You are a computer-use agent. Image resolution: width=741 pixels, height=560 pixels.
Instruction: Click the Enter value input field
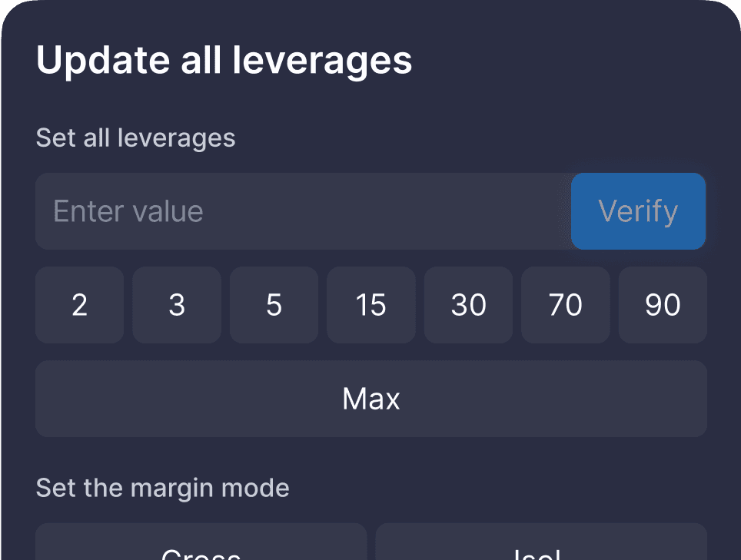303,211
